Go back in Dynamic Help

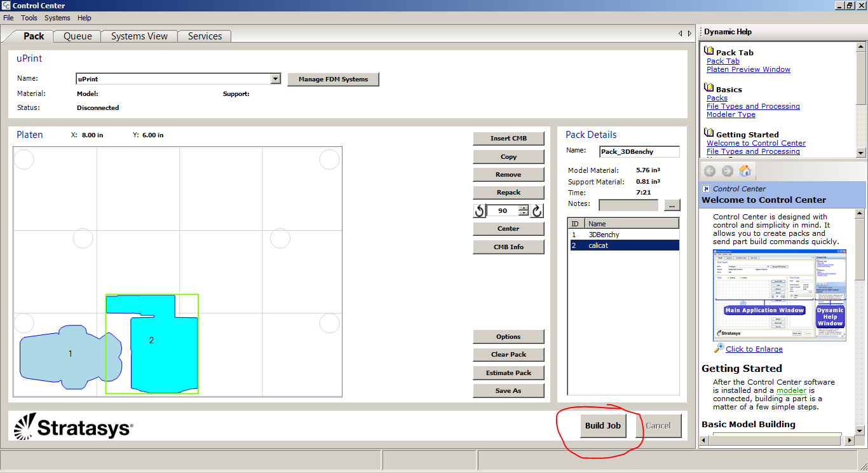[x=710, y=171]
